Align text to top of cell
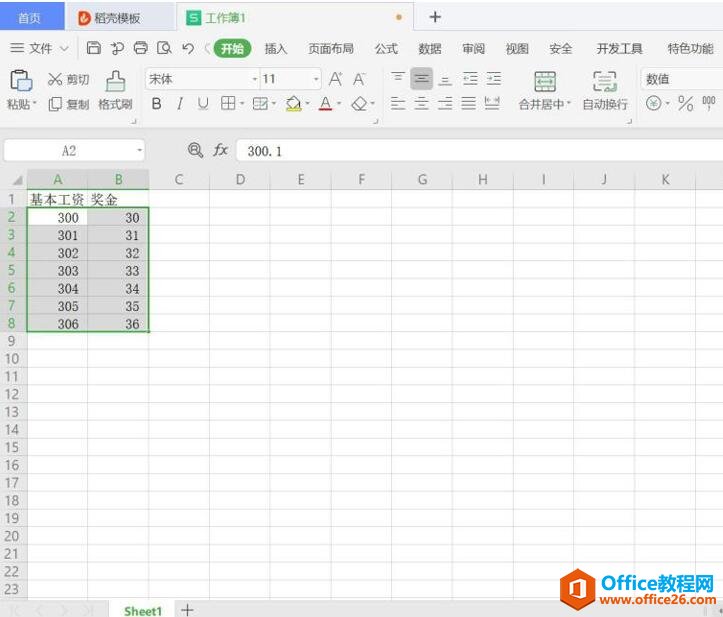The image size is (723, 617). tap(398, 79)
